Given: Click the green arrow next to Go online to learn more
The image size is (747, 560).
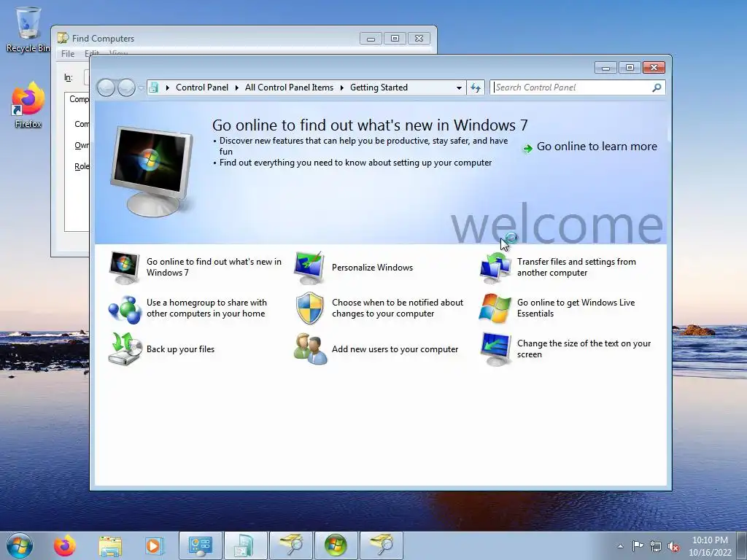Looking at the screenshot, I should coord(527,149).
